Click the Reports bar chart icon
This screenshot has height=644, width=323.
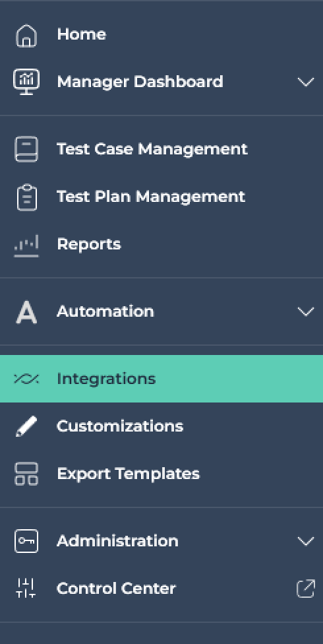pyautogui.click(x=26, y=245)
